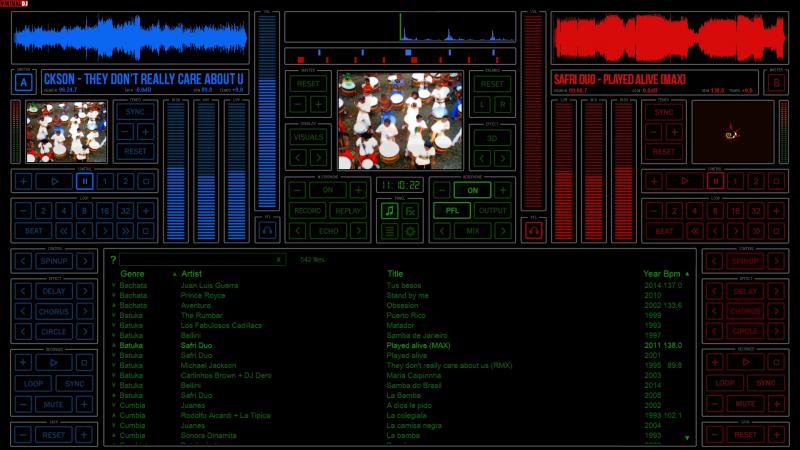
Task: Skip forward with deck A double-right arrows
Action: pos(125,231)
